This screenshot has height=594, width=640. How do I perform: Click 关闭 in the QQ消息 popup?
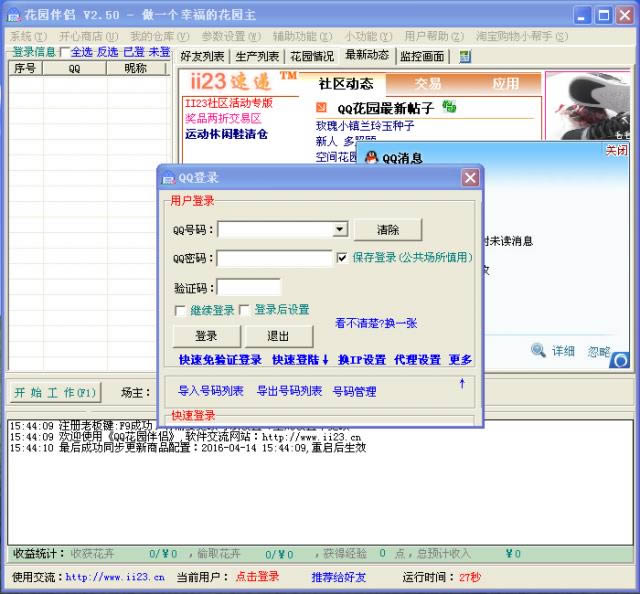tap(616, 151)
